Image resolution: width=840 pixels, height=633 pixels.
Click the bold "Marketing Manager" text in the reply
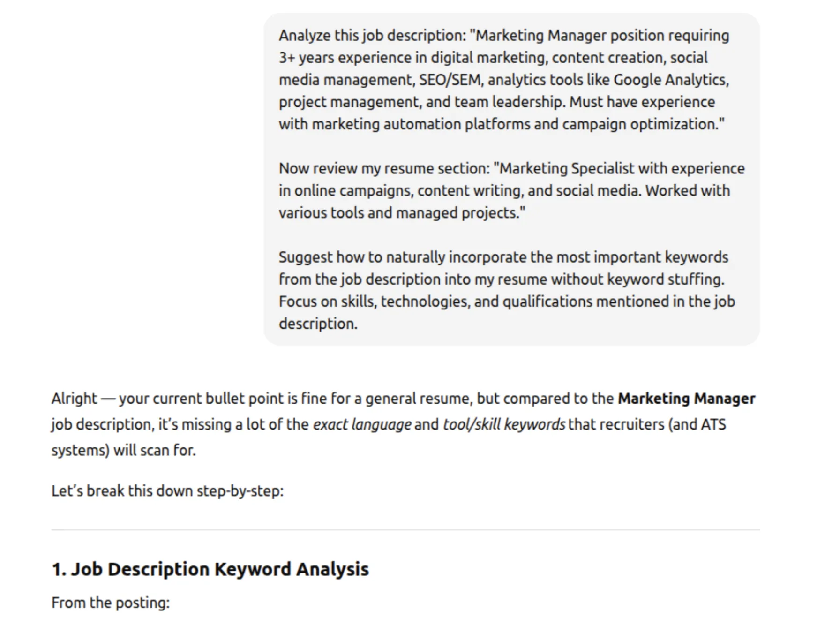(686, 399)
